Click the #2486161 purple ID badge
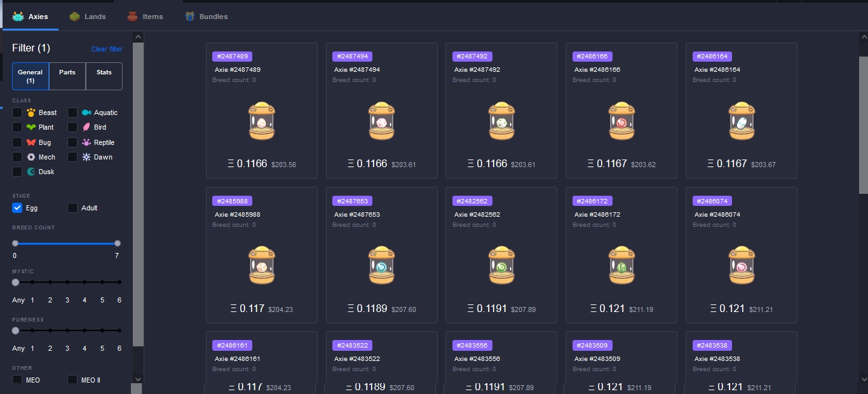 pyautogui.click(x=232, y=345)
